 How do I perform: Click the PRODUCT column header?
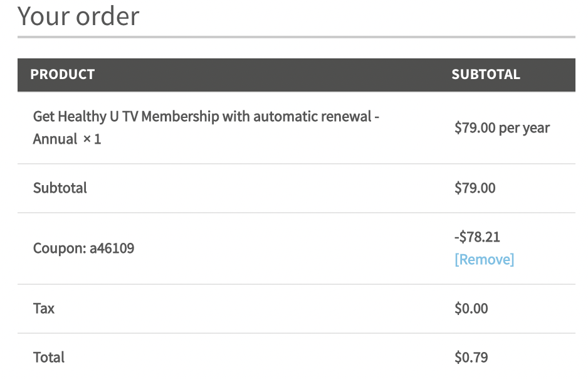click(62, 74)
